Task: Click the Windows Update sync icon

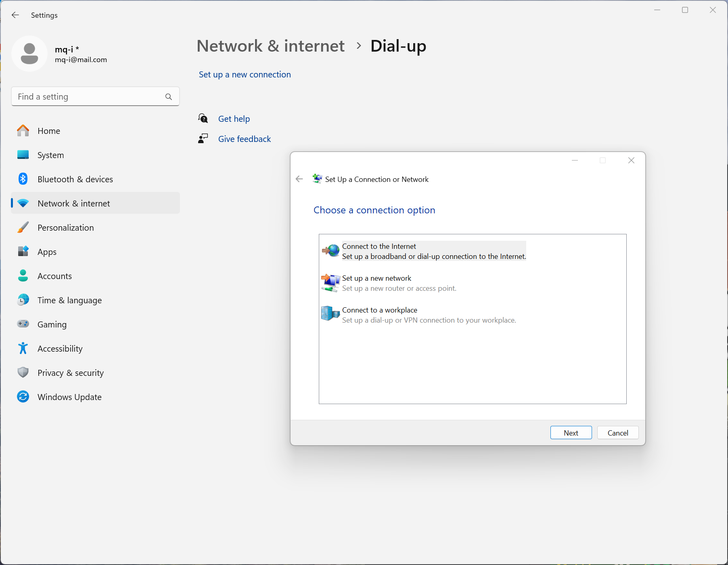Action: pos(23,397)
